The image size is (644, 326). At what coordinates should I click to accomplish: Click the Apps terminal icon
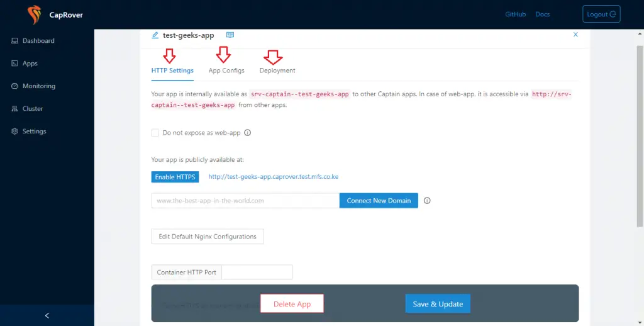pyautogui.click(x=15, y=64)
